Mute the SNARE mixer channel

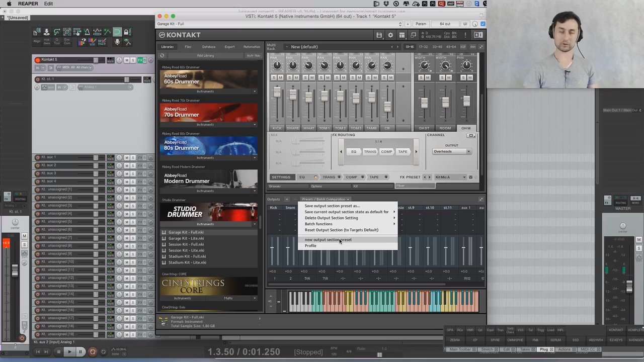coord(296,77)
